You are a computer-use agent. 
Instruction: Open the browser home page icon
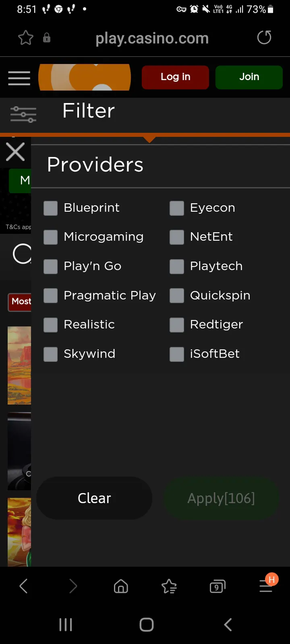coord(121,586)
